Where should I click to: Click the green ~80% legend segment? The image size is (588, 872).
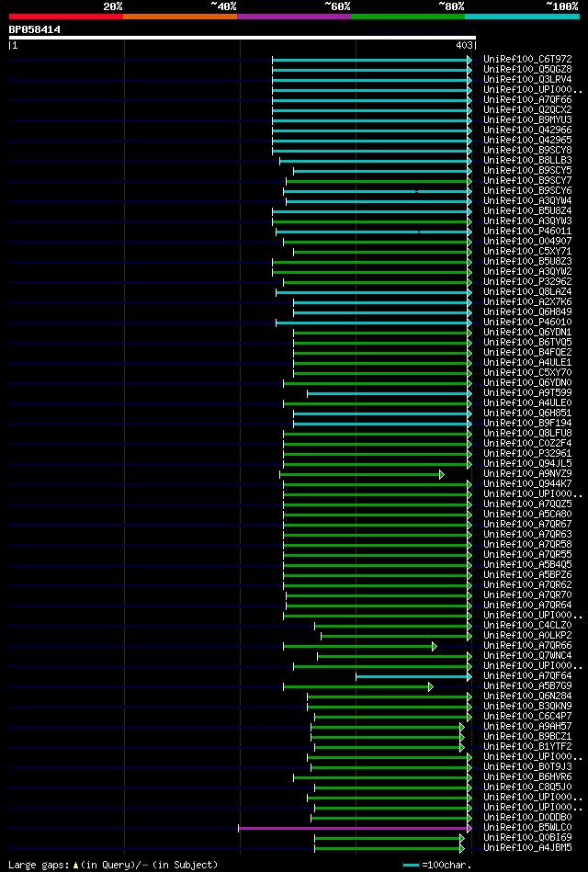pos(408,17)
